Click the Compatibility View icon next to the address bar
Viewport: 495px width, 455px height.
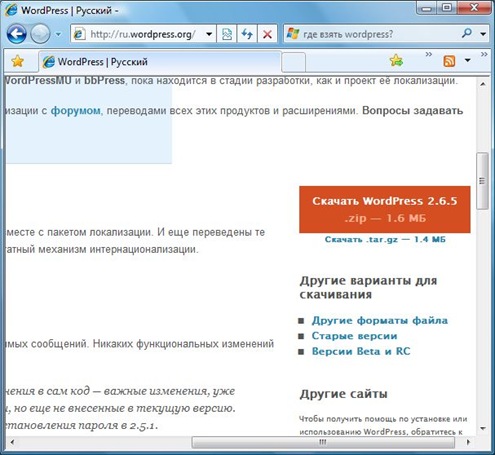(x=227, y=34)
